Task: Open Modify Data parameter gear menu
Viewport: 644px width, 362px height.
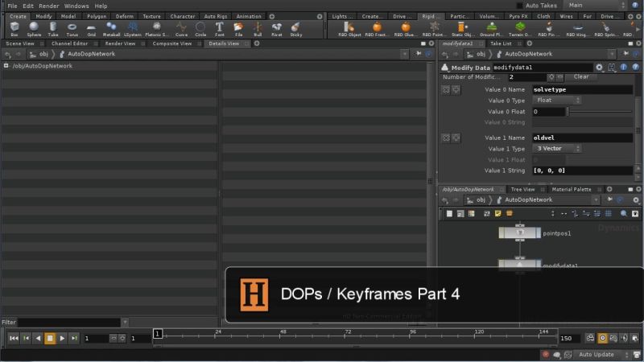Action: point(599,68)
